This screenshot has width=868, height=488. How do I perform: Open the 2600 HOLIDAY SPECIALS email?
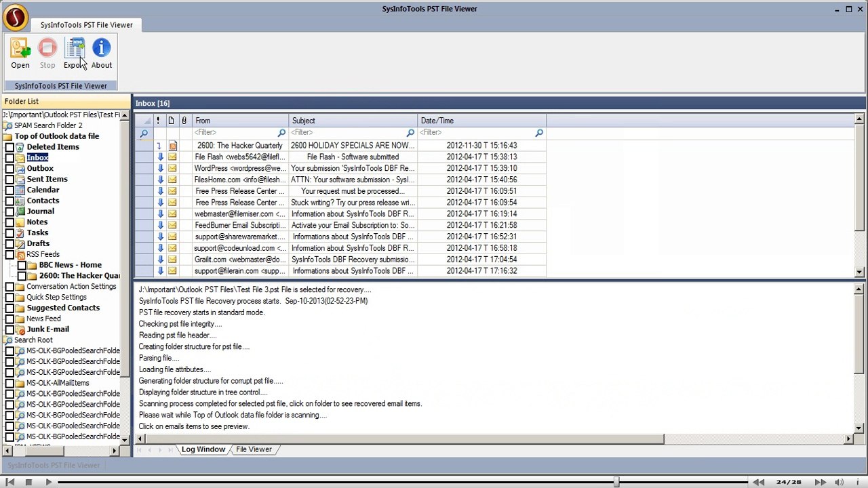pos(340,146)
